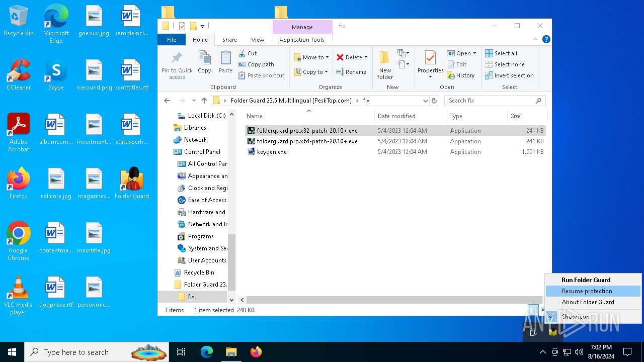Click the Refresh button

pos(434,101)
